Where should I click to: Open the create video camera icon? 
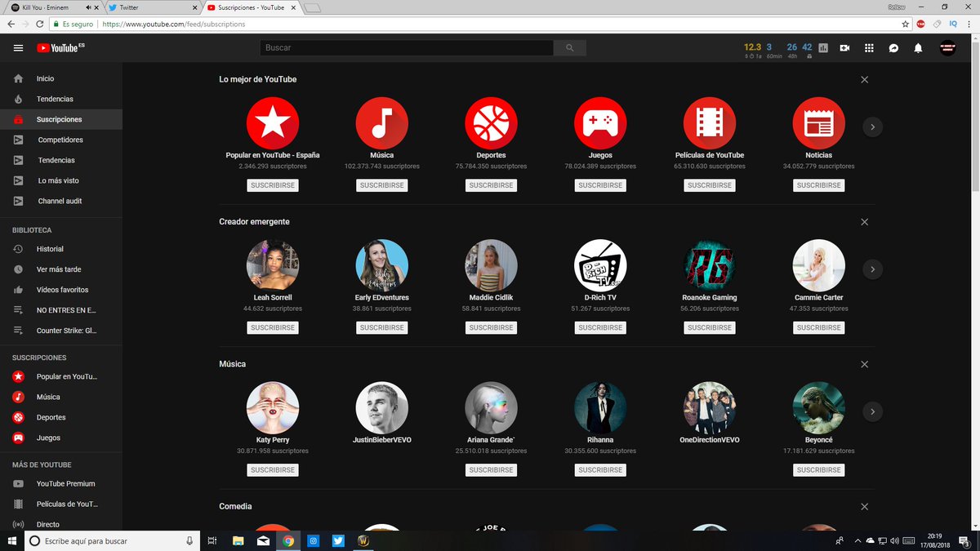pos(844,48)
